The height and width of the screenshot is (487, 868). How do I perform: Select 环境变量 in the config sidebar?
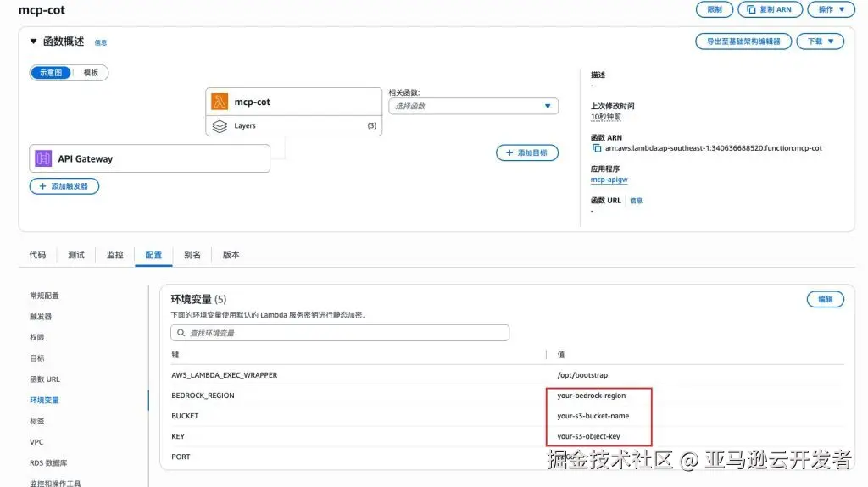pos(44,400)
